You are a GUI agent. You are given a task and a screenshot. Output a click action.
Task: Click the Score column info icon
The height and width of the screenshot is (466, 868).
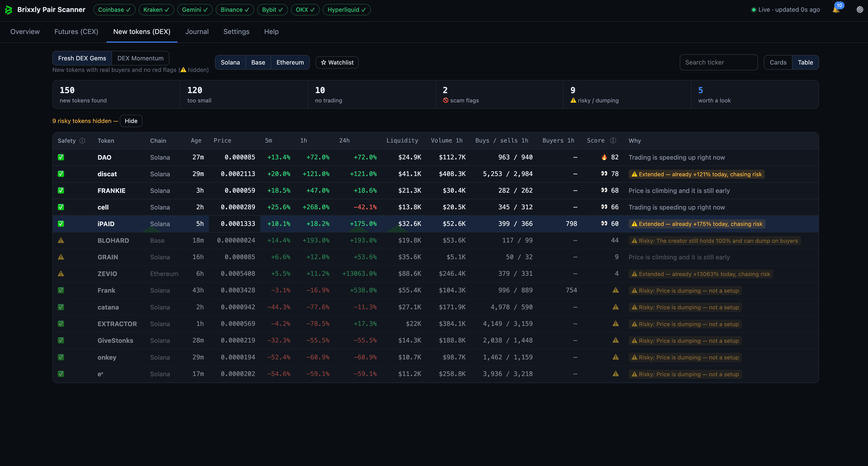[613, 141]
